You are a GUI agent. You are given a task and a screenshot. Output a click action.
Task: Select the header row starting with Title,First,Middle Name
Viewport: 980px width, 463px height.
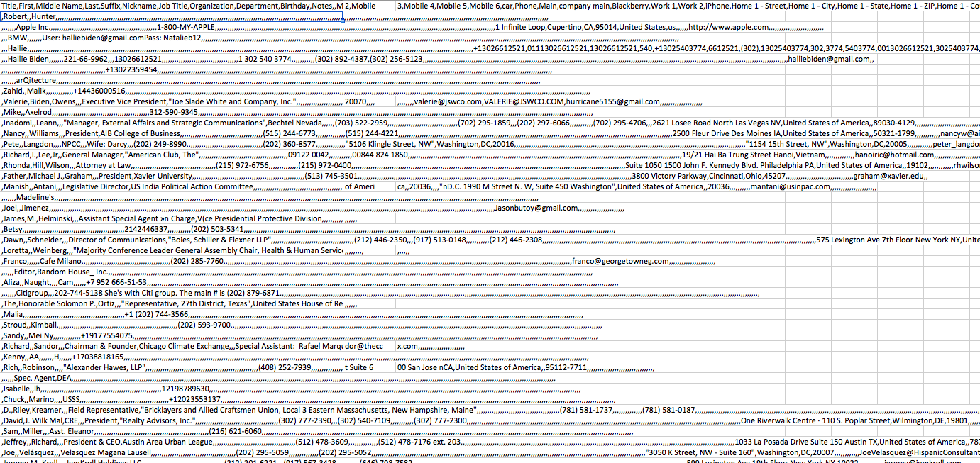[x=490, y=6]
